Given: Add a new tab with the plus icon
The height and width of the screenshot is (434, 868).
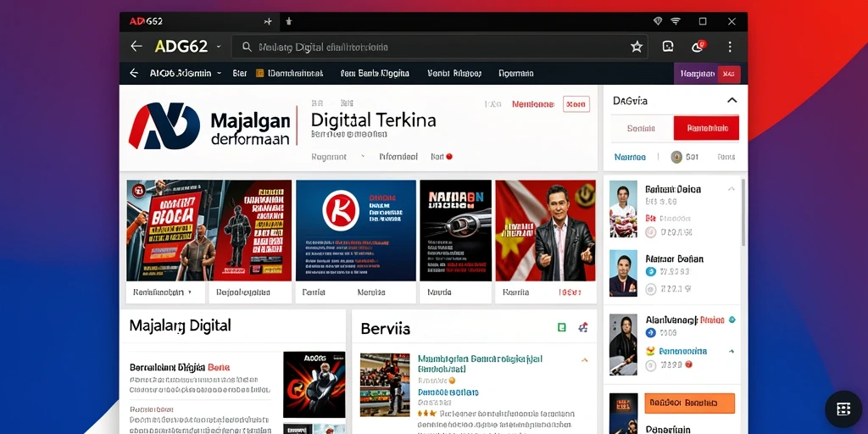Looking at the screenshot, I should click(268, 21).
